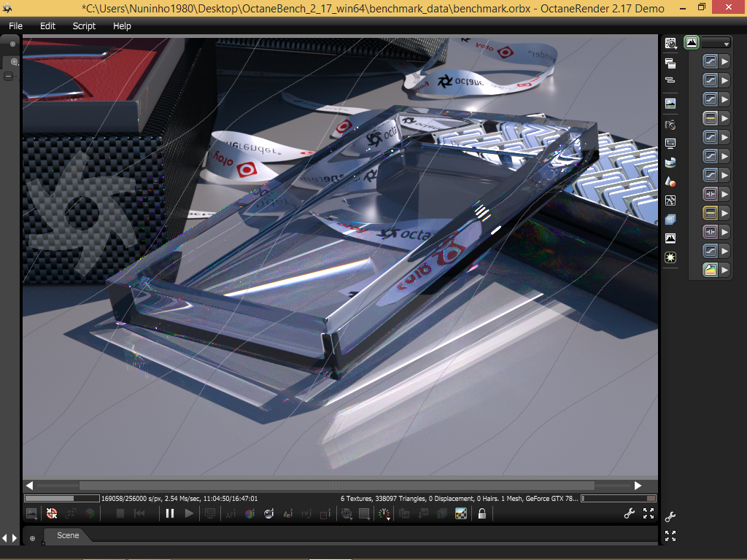Click the wrench icon in render toolbar
Image resolution: width=747 pixels, height=560 pixels.
point(630,513)
